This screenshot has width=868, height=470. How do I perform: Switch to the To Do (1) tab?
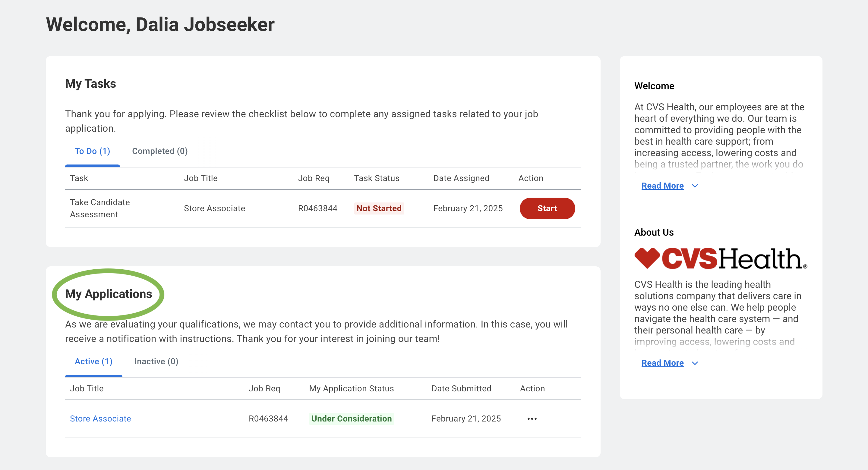(x=92, y=151)
